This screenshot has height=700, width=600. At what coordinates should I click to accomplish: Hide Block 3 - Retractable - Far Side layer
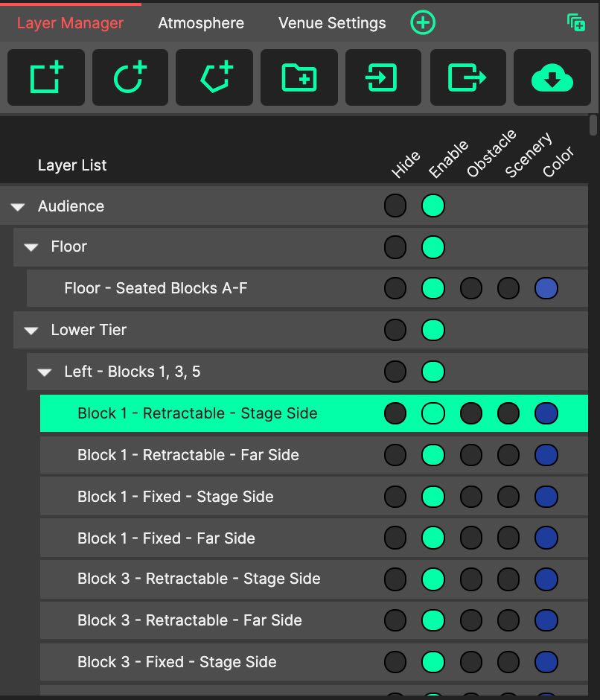[x=395, y=620]
